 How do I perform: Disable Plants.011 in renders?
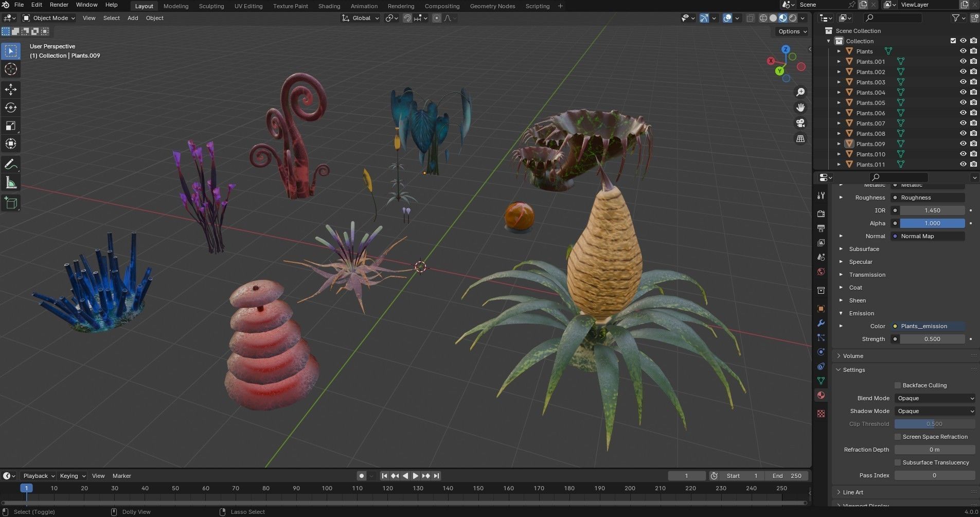(x=973, y=165)
